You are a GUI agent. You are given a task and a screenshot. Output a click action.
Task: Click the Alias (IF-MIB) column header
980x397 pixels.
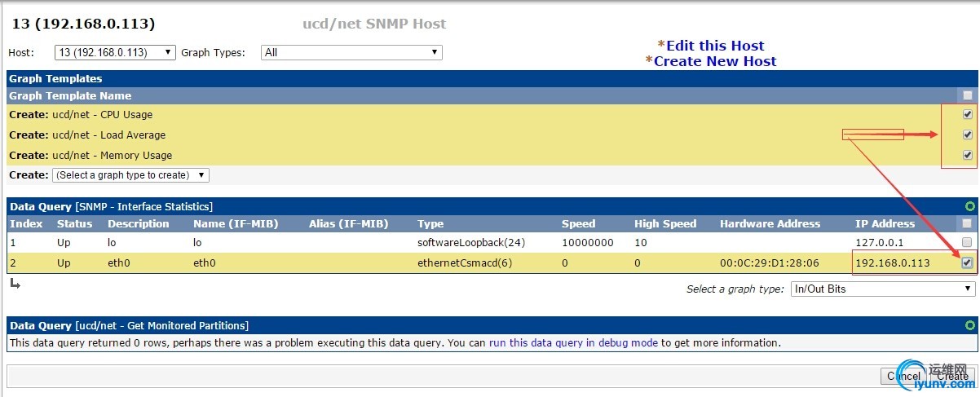pyautogui.click(x=348, y=223)
